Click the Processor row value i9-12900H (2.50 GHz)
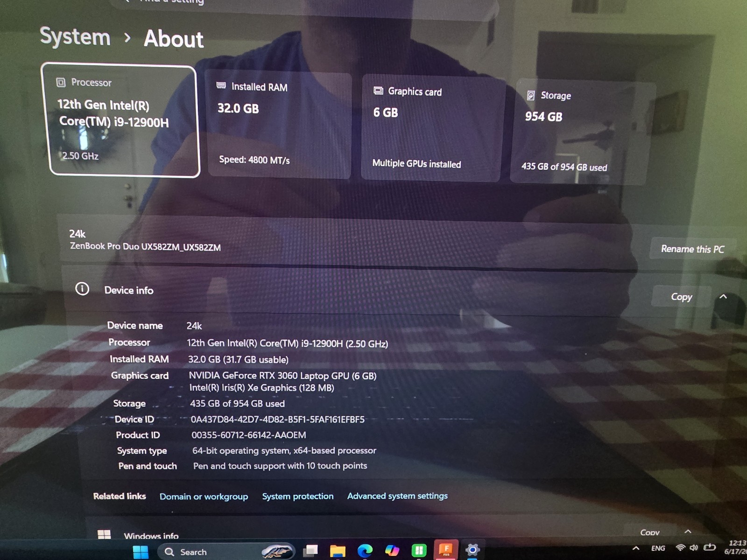This screenshot has height=560, width=747. tap(288, 343)
